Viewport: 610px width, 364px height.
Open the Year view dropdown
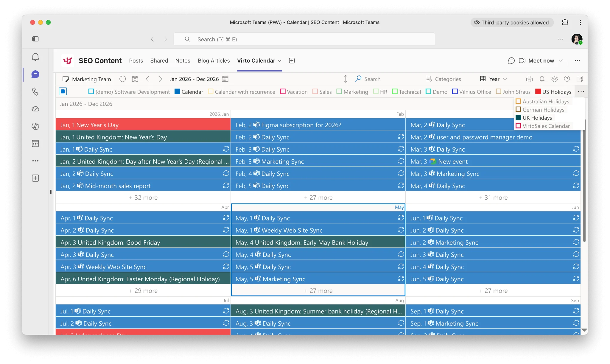(494, 79)
